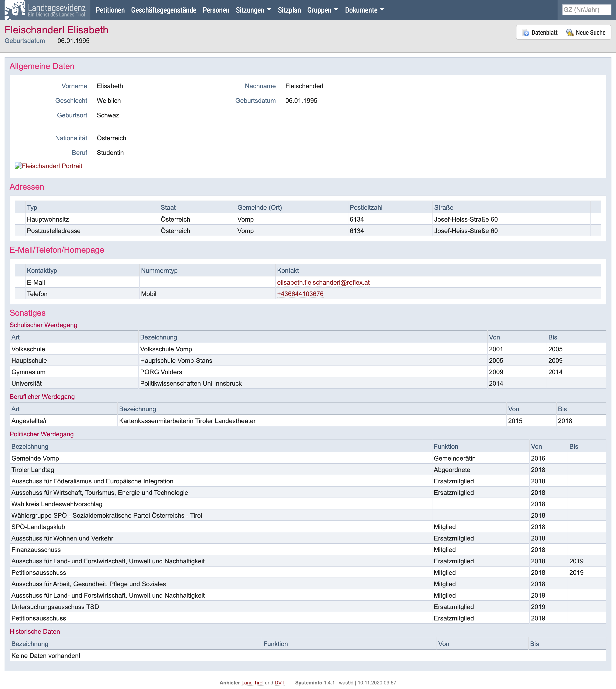Image resolution: width=616 pixels, height=689 pixels.
Task: Open the Geschäftsgegenstände menu item
Action: (163, 10)
